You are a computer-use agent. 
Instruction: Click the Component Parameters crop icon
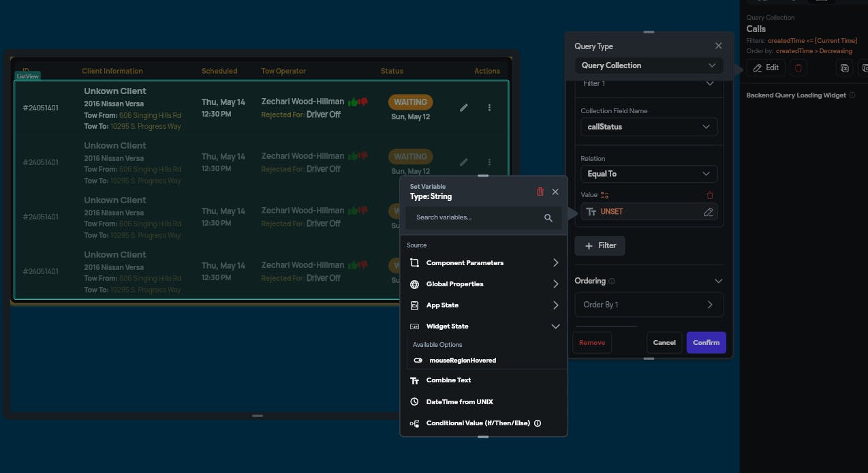(x=414, y=263)
